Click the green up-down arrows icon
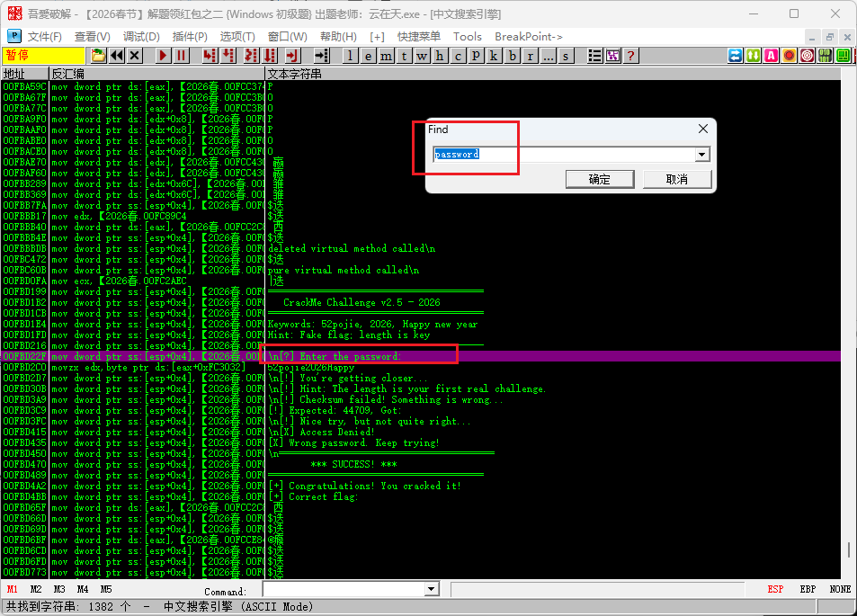Viewport: 857px width, 616px height. click(x=754, y=56)
